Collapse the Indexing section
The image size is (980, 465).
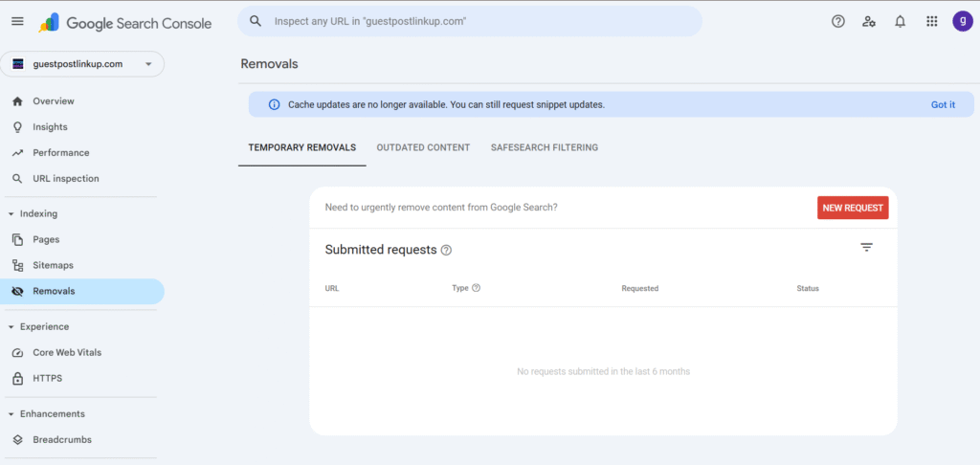tap(11, 214)
